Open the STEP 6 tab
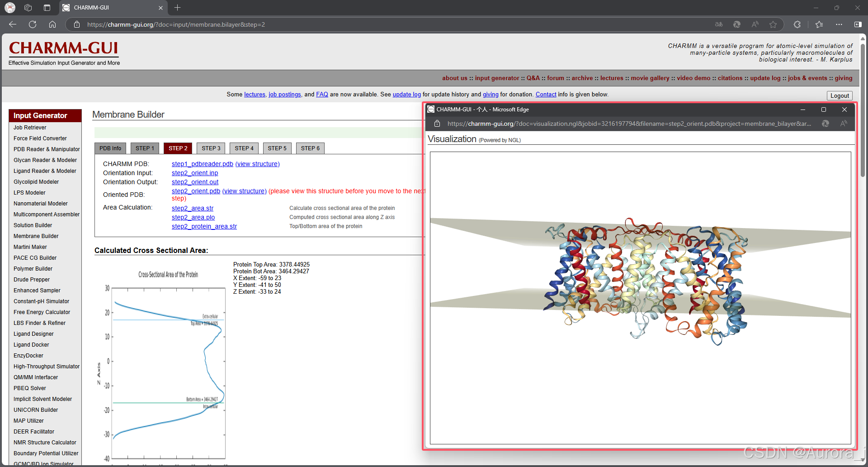868x467 pixels. (x=310, y=148)
